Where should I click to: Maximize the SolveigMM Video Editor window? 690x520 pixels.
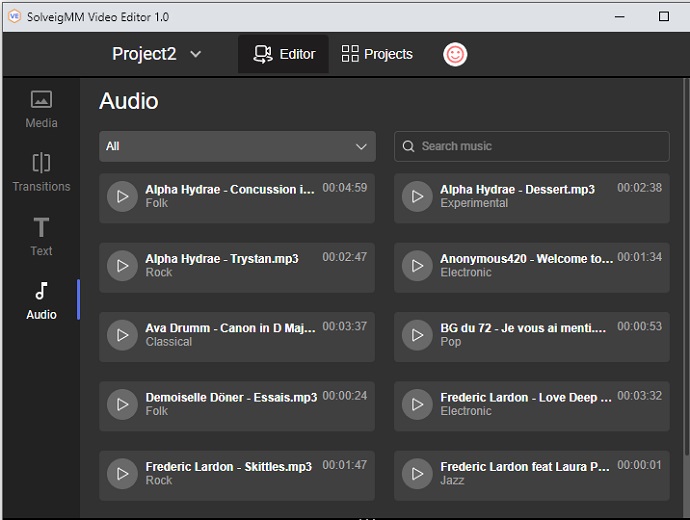click(x=664, y=17)
